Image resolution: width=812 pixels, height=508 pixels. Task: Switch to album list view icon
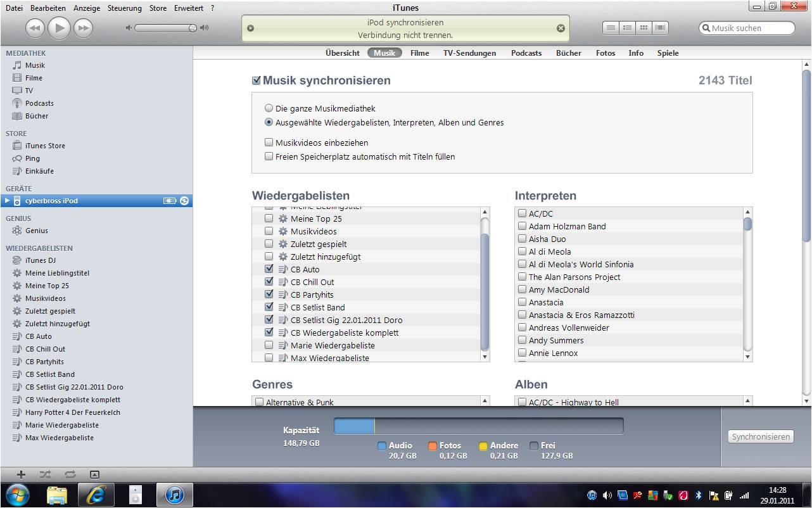[x=627, y=28]
